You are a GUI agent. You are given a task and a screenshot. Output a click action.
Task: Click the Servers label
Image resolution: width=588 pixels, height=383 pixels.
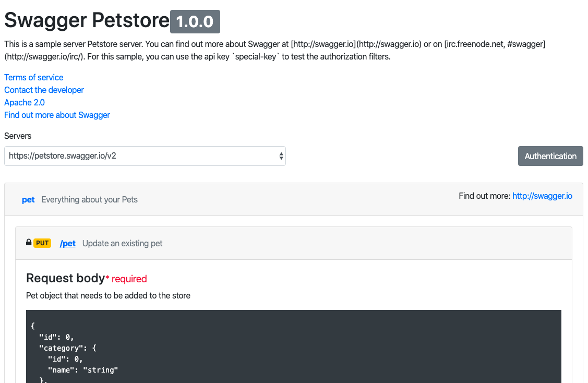click(x=18, y=136)
